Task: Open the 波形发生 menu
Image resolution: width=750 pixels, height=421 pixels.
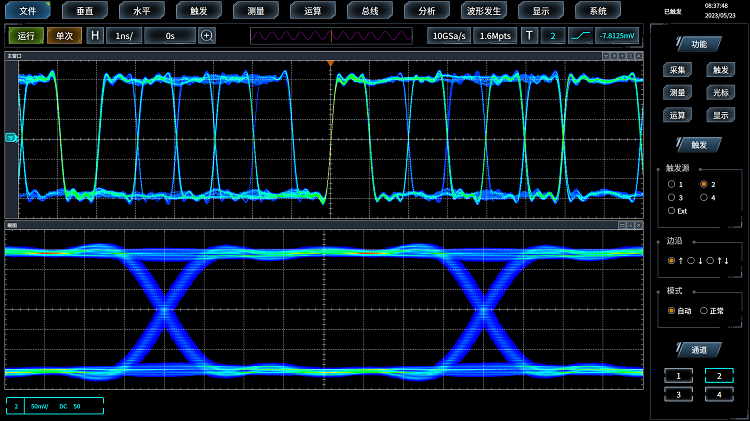Action: tap(483, 10)
